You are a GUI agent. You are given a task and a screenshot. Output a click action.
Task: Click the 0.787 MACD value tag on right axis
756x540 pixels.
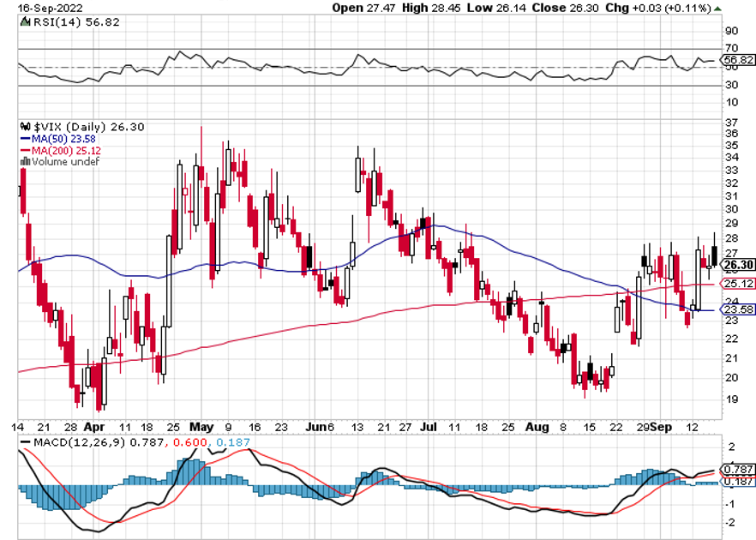coord(738,470)
